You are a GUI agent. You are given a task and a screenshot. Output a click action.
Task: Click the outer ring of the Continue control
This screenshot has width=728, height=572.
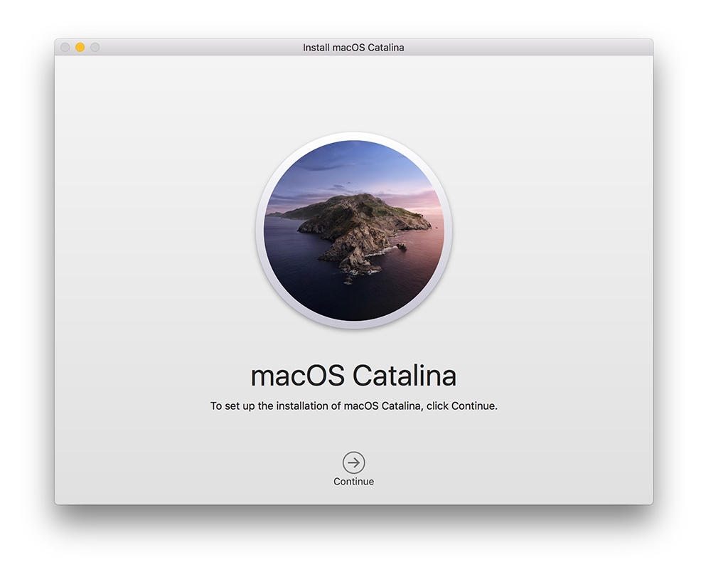[x=353, y=452]
